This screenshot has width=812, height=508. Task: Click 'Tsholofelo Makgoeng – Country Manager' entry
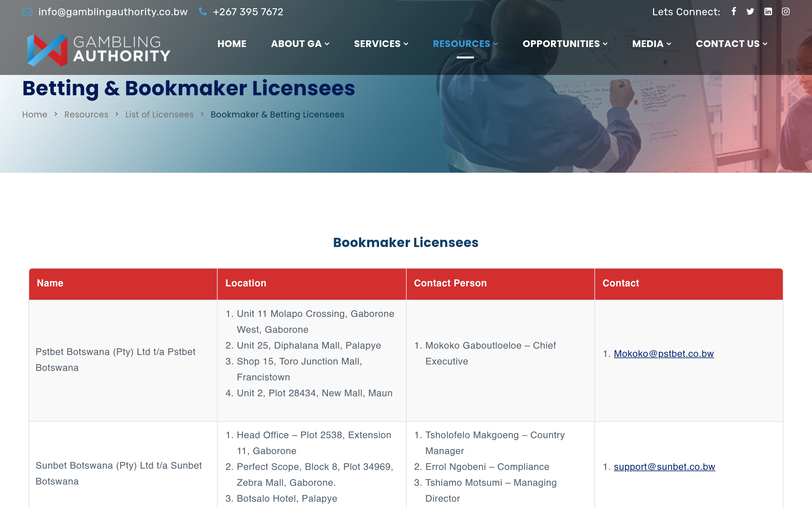(495, 443)
